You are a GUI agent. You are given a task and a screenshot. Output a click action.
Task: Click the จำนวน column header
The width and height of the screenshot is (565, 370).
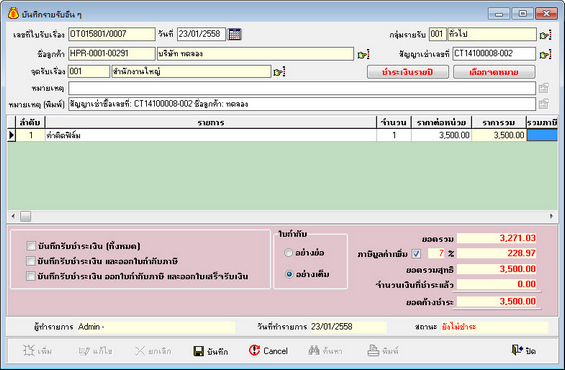point(394,122)
